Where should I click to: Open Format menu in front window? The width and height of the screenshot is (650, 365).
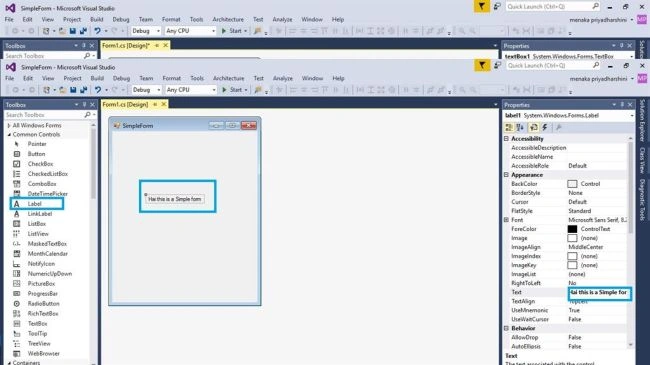point(171,78)
